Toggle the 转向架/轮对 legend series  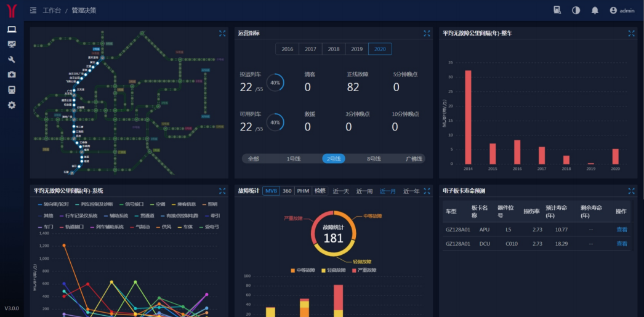(x=54, y=204)
